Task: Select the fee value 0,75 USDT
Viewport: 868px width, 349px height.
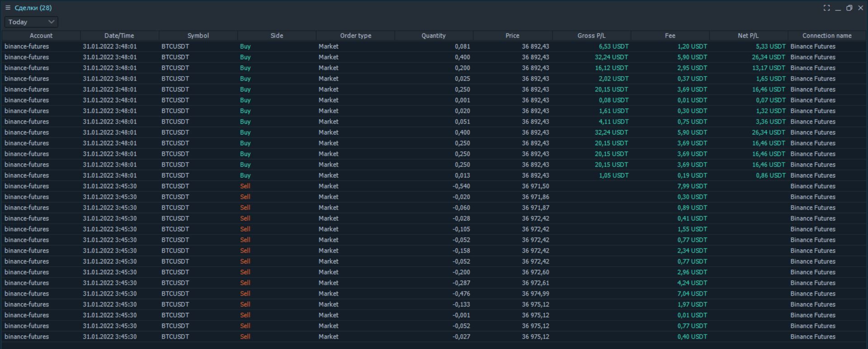Action: coord(692,122)
